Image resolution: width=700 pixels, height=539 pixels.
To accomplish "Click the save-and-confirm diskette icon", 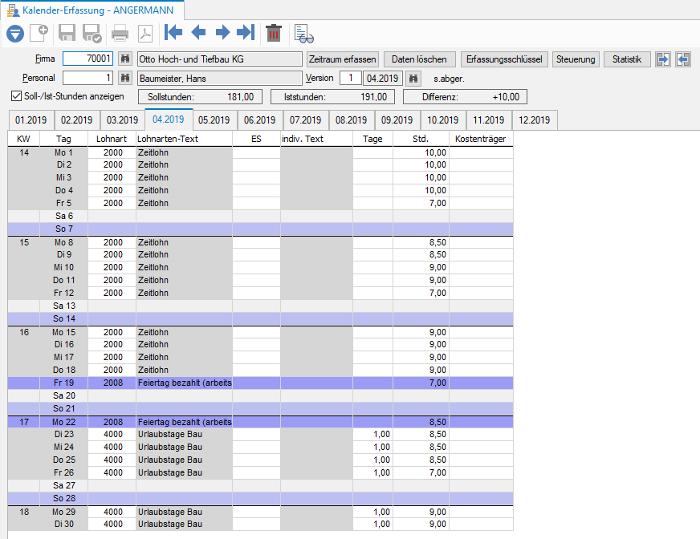I will (92, 33).
